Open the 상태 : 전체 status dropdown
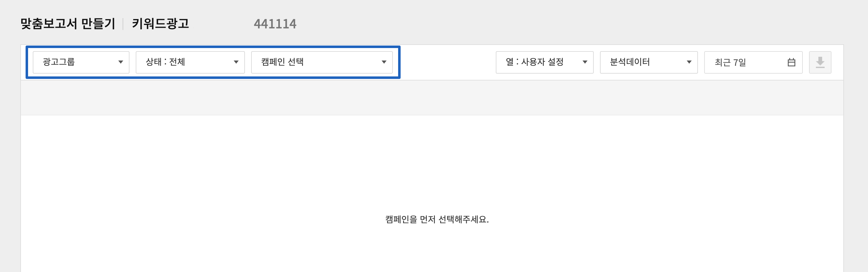 [190, 62]
